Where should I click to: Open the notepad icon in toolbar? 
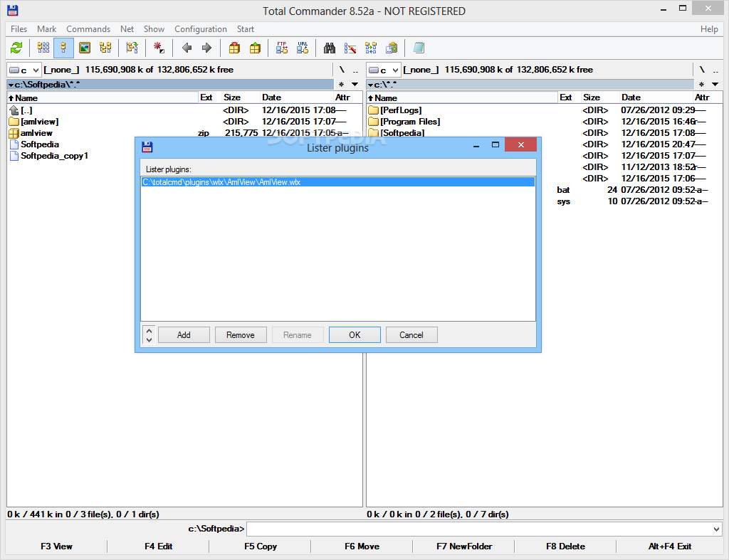click(419, 48)
